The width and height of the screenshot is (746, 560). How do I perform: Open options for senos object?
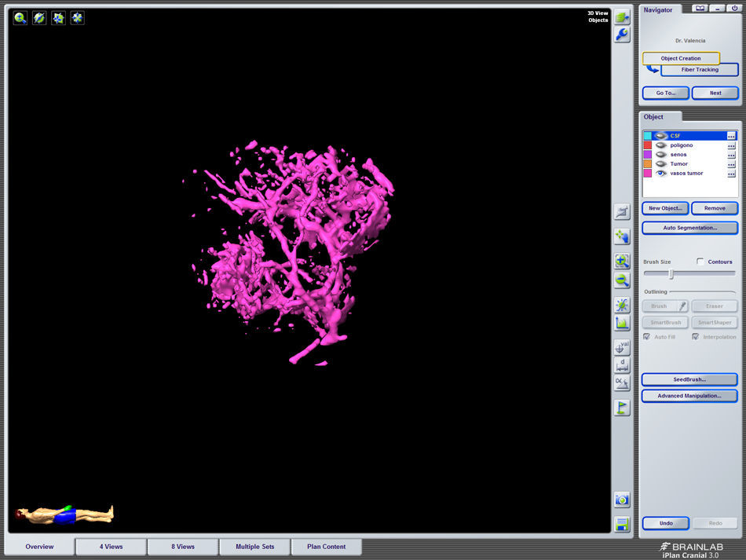731,155
